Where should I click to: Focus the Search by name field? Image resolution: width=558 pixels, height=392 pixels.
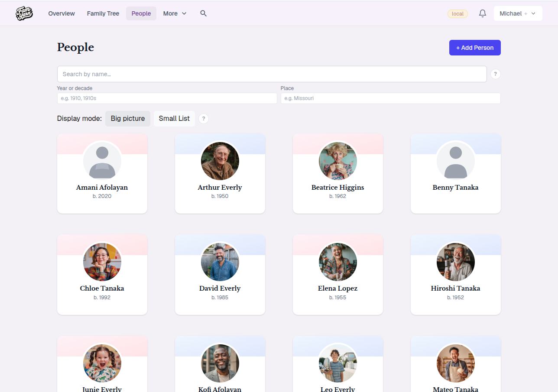pyautogui.click(x=272, y=74)
